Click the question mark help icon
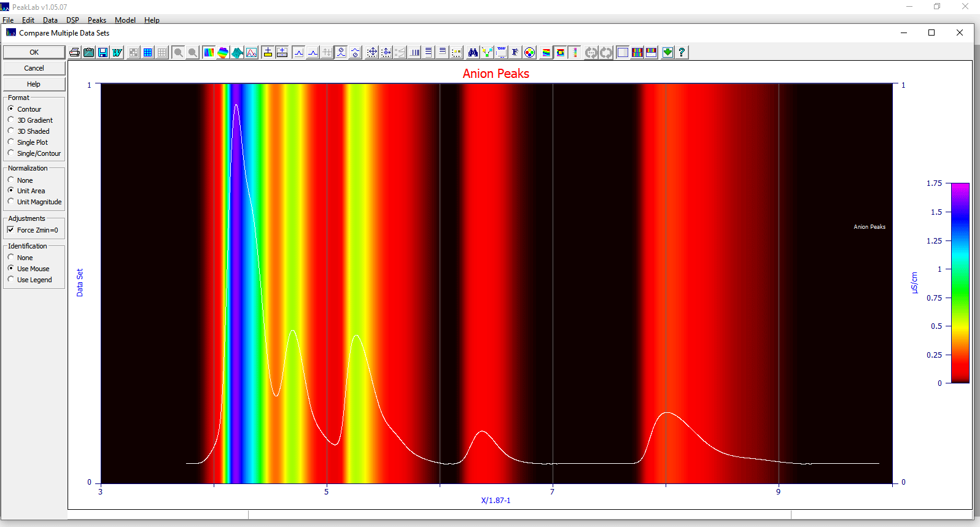The image size is (980, 527). pyautogui.click(x=682, y=52)
